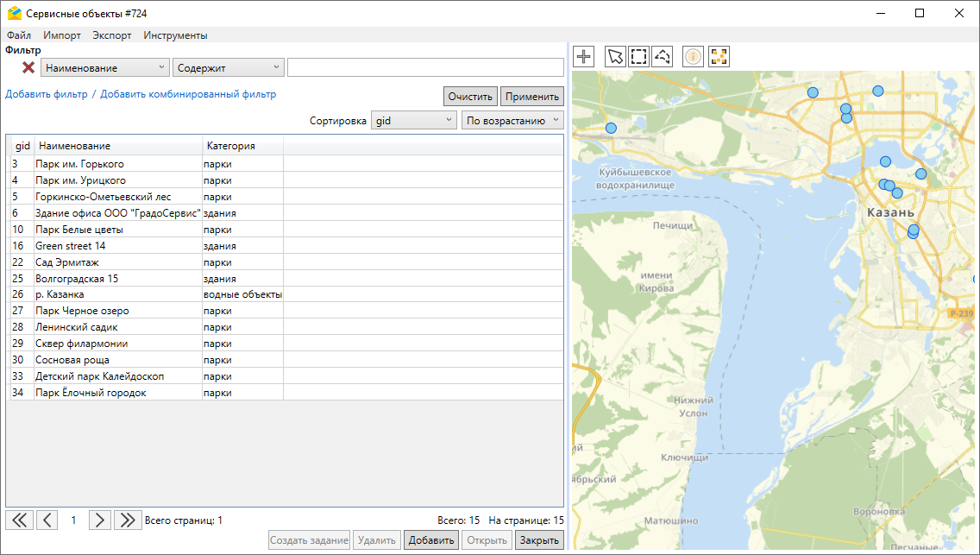Click the Добавить фильтр link

point(46,94)
